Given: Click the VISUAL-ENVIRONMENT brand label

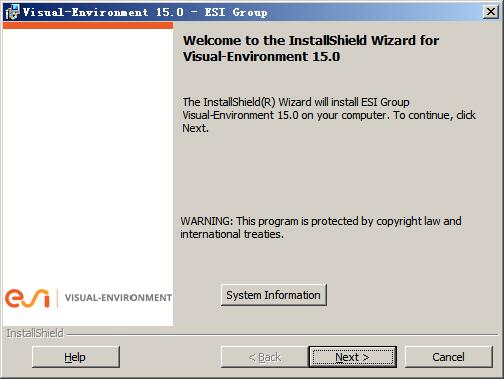Looking at the screenshot, I should (118, 298).
